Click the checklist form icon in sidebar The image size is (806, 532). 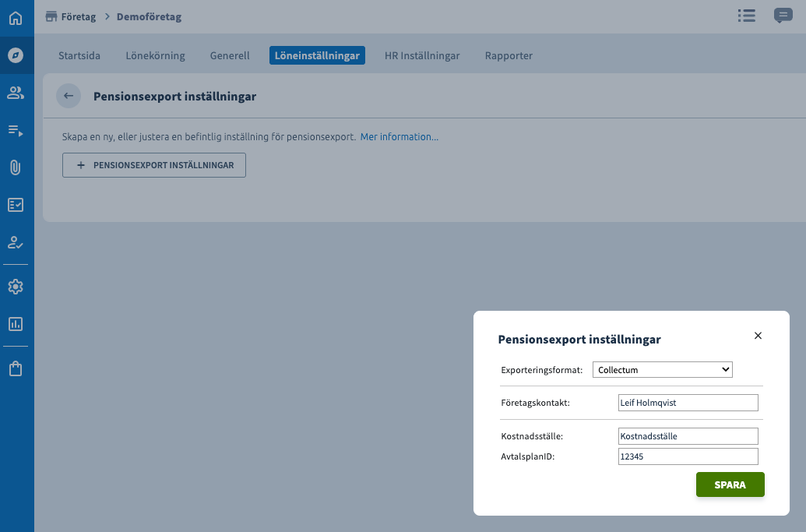click(x=16, y=205)
